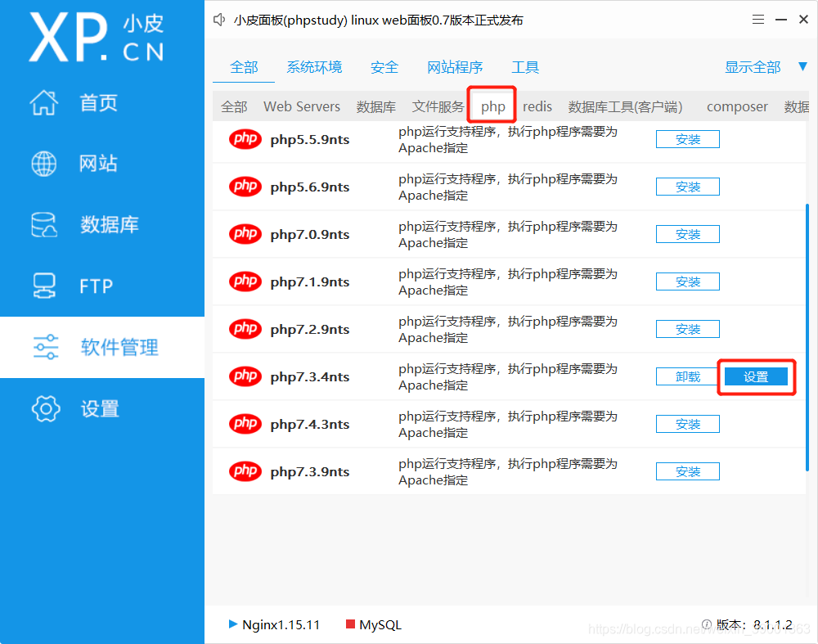
Task: Select the Web Servers sub-category
Action: pos(302,106)
